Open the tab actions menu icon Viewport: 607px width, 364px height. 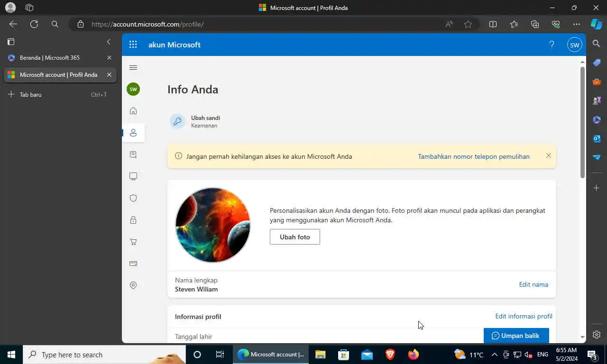pyautogui.click(x=11, y=42)
